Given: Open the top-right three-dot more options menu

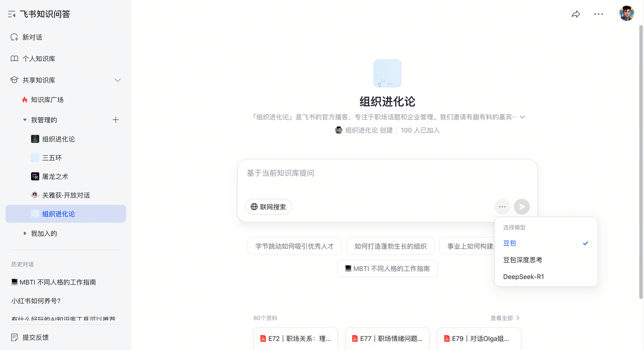Looking at the screenshot, I should coord(598,15).
